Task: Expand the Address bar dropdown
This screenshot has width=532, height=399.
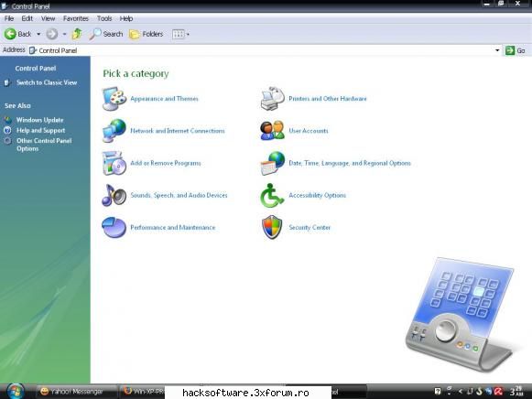Action: tap(497, 50)
